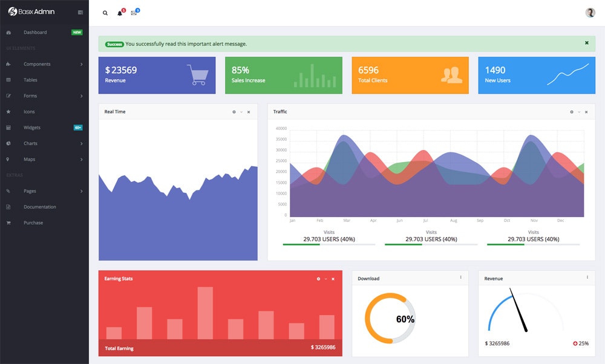Expand the Components sidebar menu
The width and height of the screenshot is (605, 364).
coord(36,63)
